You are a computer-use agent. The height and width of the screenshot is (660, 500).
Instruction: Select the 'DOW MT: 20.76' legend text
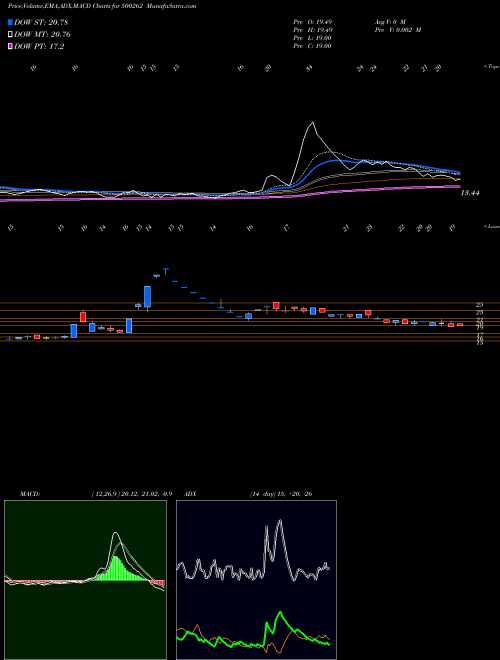42,35
